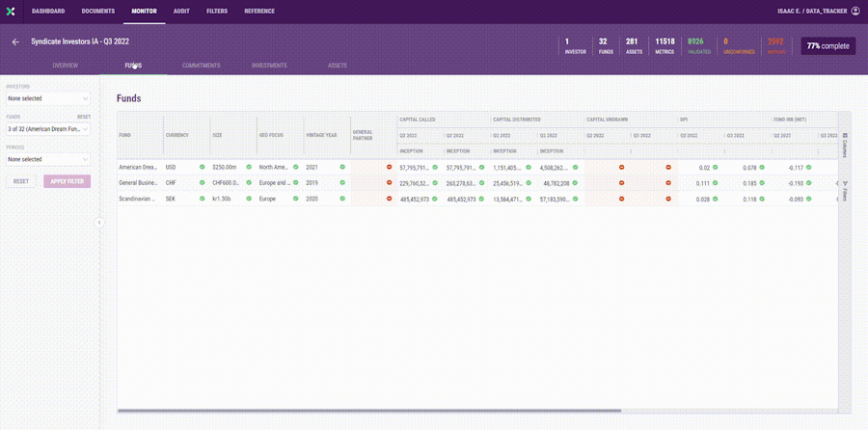Click the validated check beside $250.00m size
Screen dimensions: 868x430
[x=249, y=167]
